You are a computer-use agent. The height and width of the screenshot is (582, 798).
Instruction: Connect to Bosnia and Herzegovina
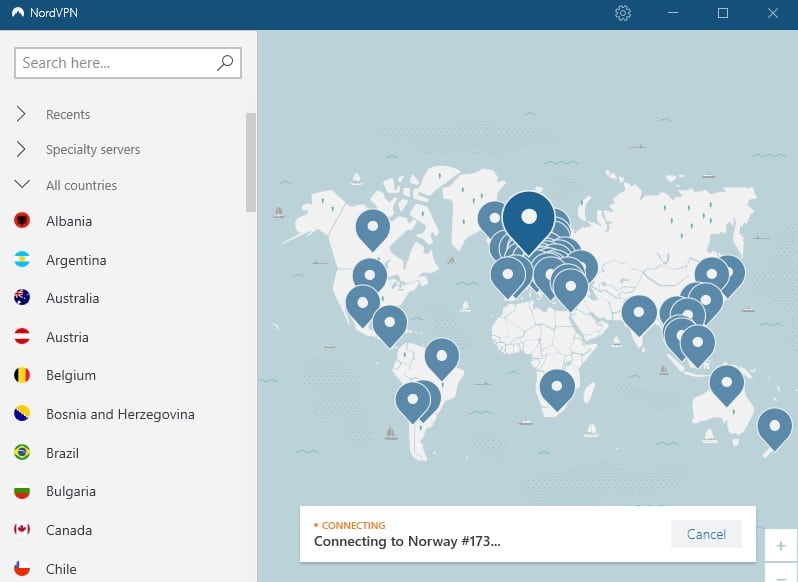[120, 415]
